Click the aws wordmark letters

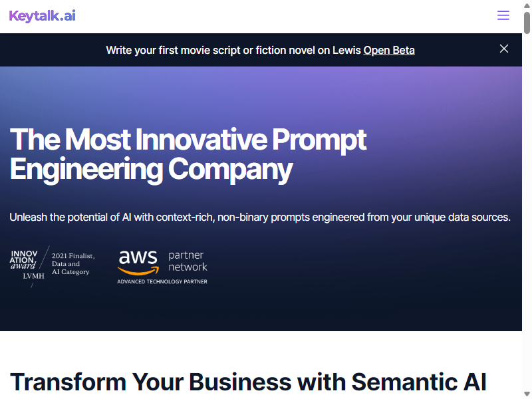pyautogui.click(x=138, y=257)
